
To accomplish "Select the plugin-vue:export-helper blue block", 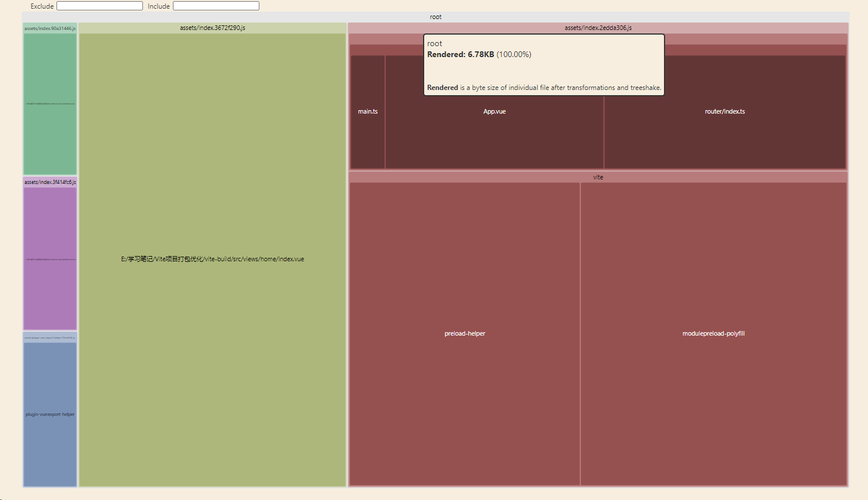I will tap(50, 414).
